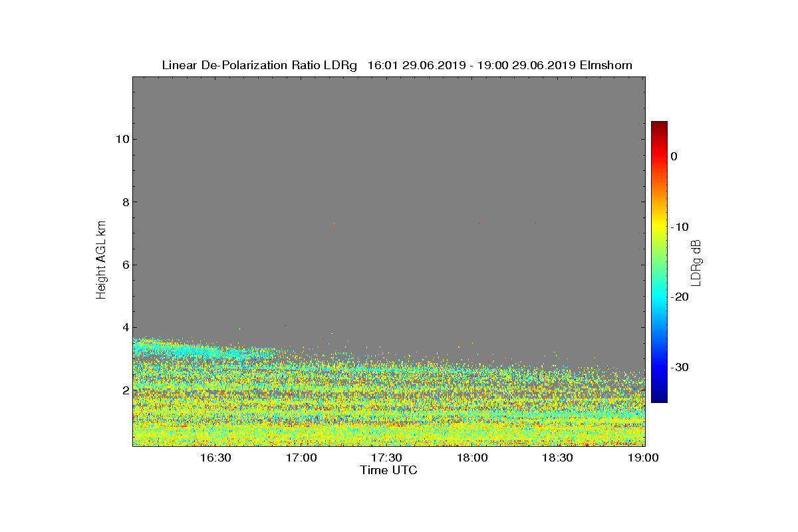Click the colorbar tick label -20

point(680,297)
